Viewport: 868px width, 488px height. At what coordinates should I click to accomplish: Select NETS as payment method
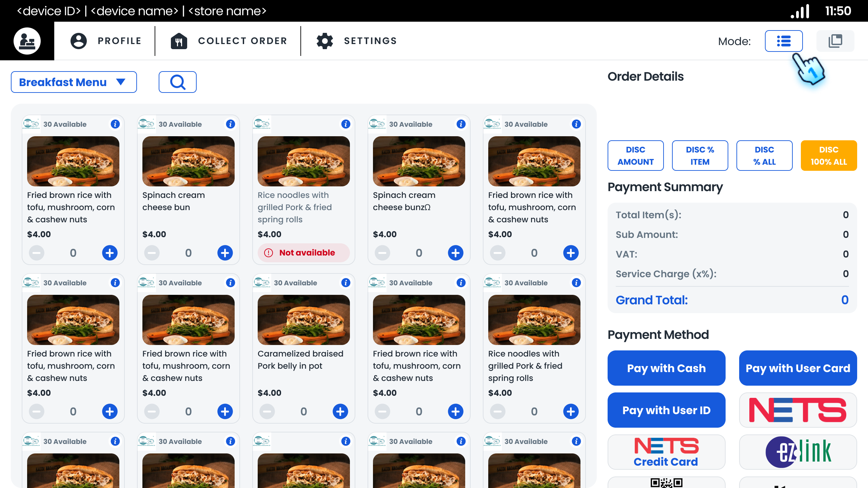798,410
